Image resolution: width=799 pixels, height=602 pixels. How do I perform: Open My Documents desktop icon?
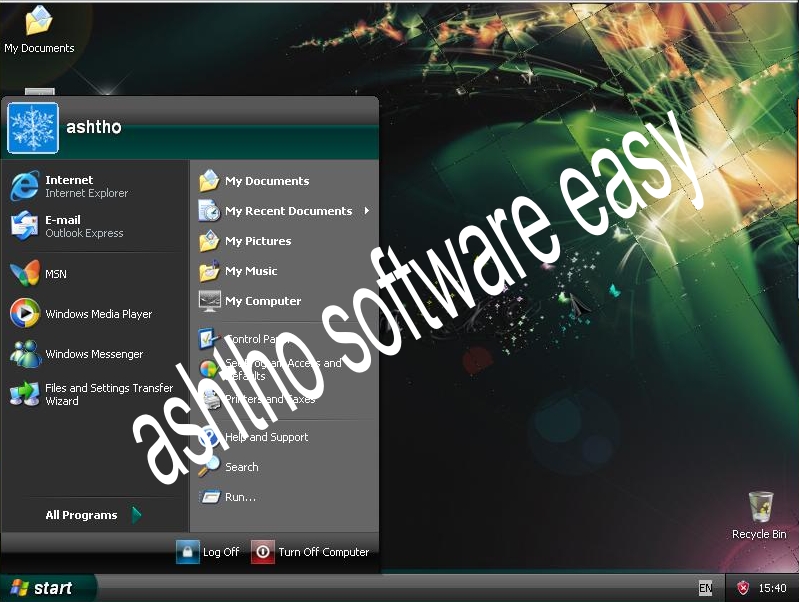[x=39, y=21]
